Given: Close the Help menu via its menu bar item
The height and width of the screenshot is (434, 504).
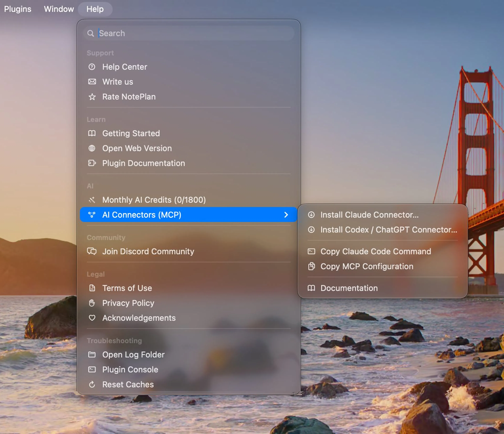Looking at the screenshot, I should [95, 9].
